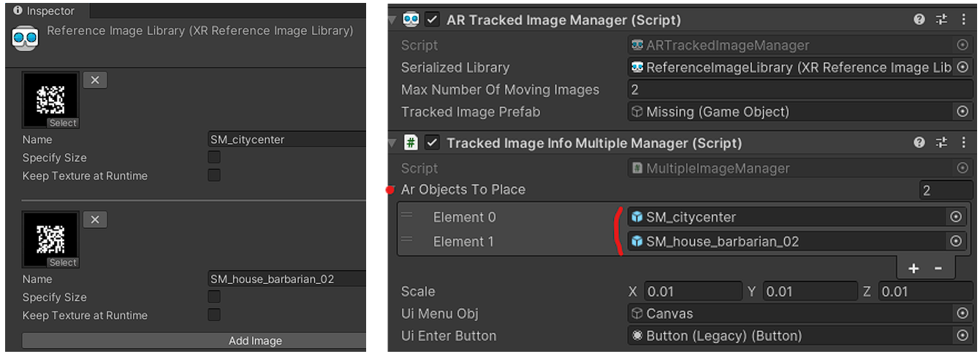980x354 pixels.
Task: Open presets for AR Tracked Image Manager
Action: click(941, 20)
